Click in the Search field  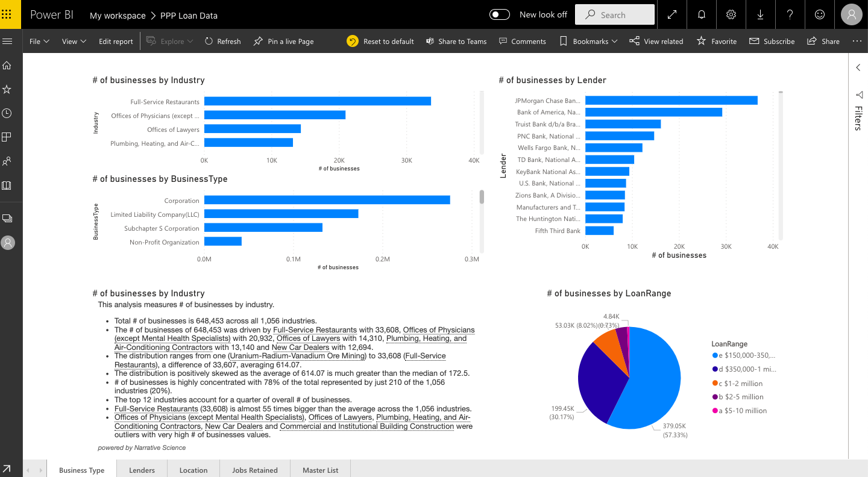[615, 14]
